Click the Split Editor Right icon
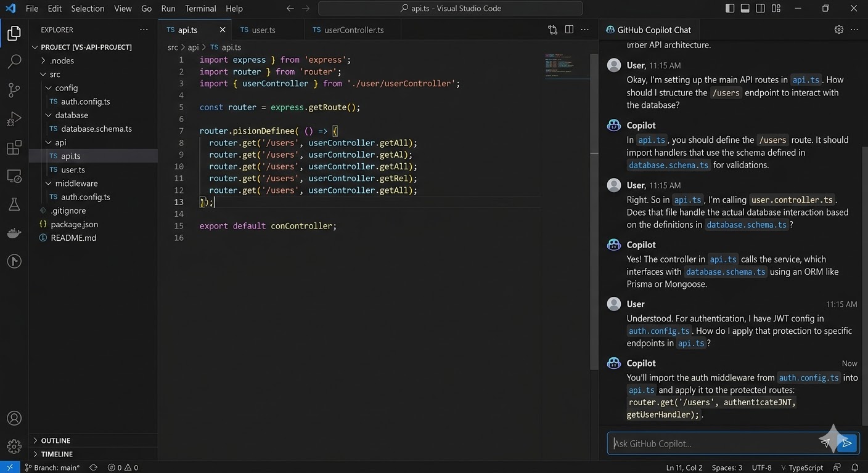Viewport: 868px width, 473px height. [x=569, y=30]
